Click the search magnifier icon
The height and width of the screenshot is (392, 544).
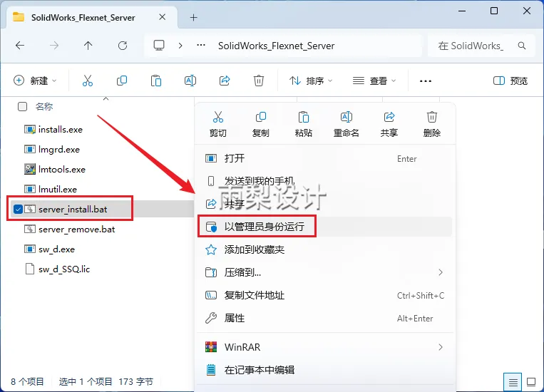pyautogui.click(x=522, y=46)
